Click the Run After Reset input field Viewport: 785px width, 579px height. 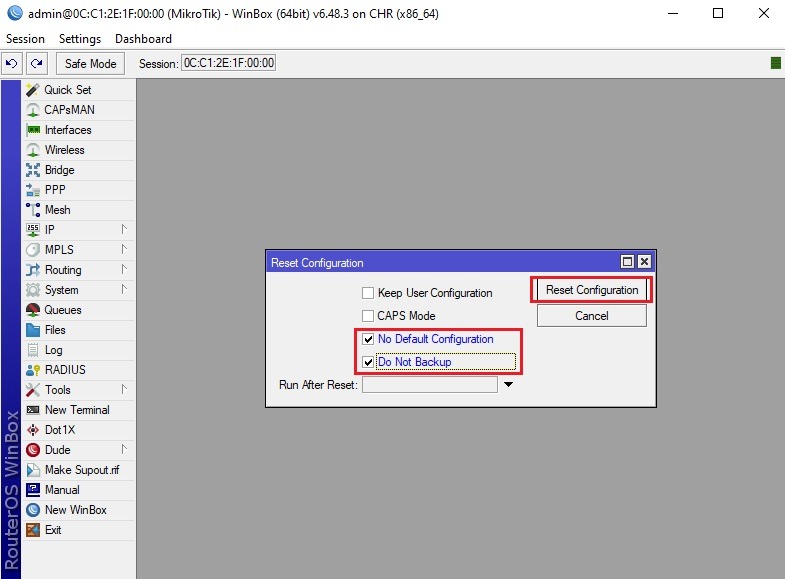[x=430, y=385]
